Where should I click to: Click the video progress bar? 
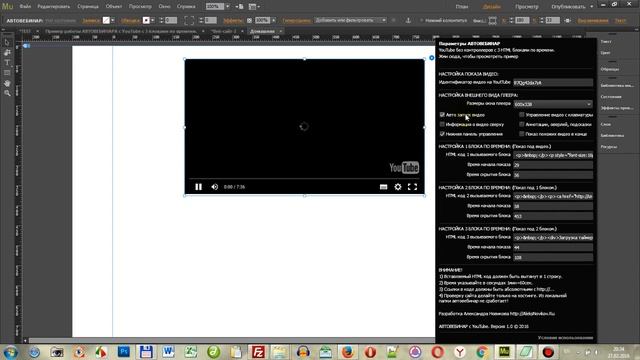304,178
